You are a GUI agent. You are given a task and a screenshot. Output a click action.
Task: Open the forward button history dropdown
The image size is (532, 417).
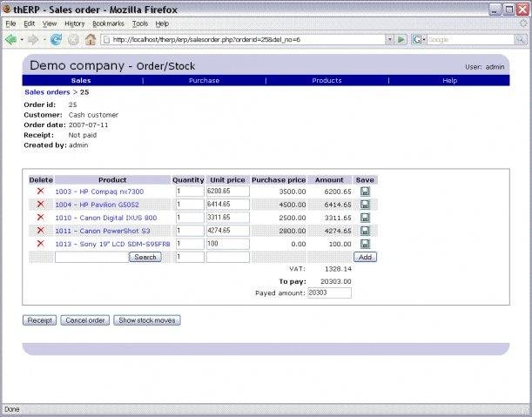tap(44, 40)
